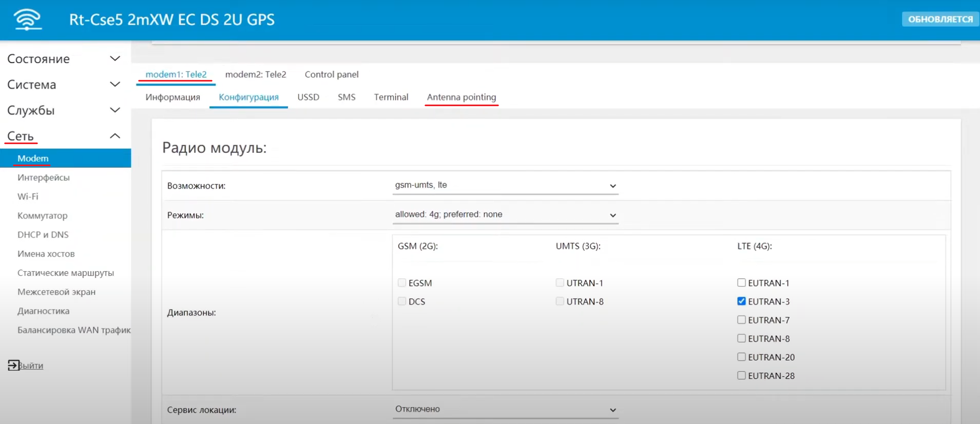Open Балансировка WAN трафика in sidebar
This screenshot has height=424, width=980.
(x=74, y=330)
